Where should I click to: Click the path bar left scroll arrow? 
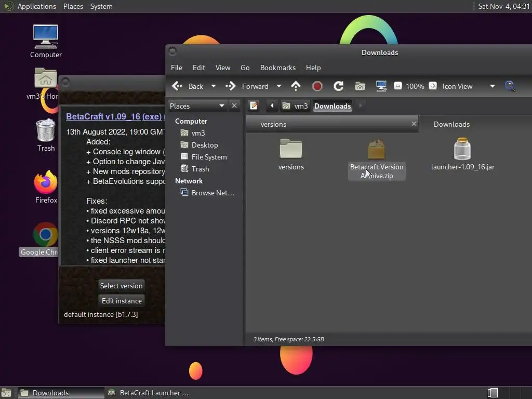[272, 106]
